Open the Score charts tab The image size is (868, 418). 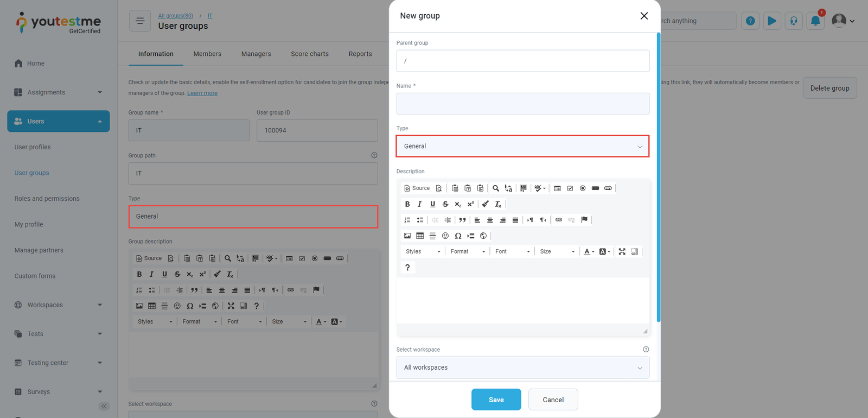(309, 54)
